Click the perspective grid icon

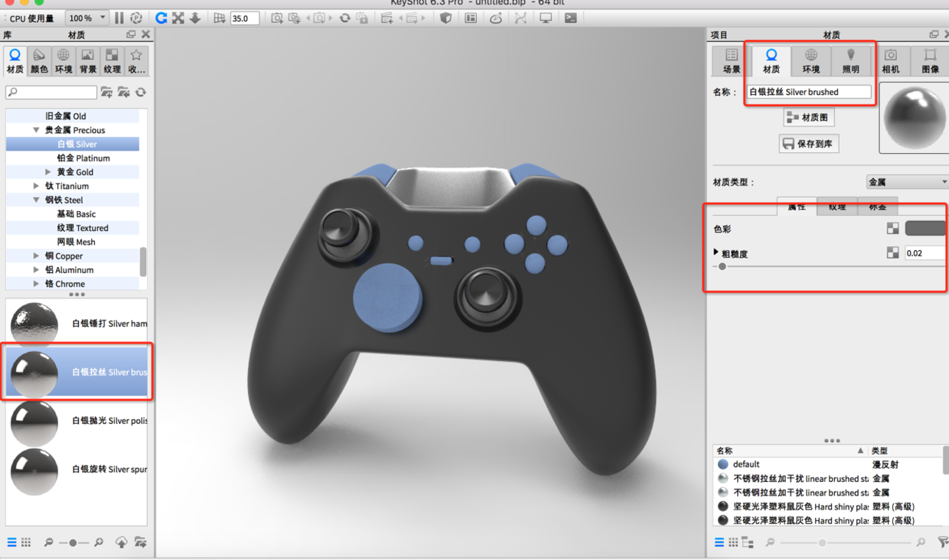(x=220, y=18)
